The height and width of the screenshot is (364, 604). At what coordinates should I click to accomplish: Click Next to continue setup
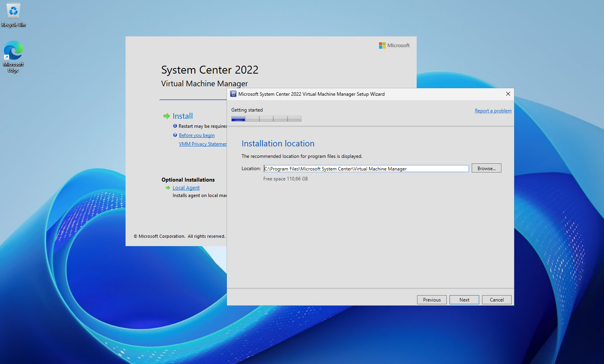pos(464,300)
